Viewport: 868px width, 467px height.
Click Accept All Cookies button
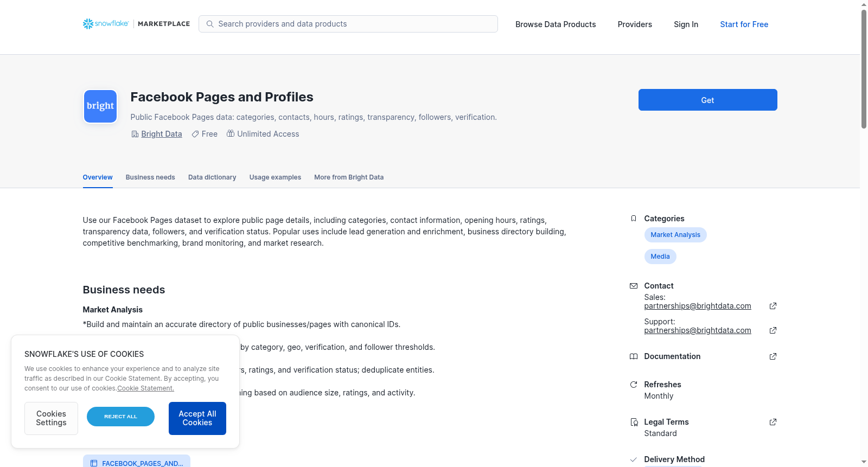pos(197,418)
